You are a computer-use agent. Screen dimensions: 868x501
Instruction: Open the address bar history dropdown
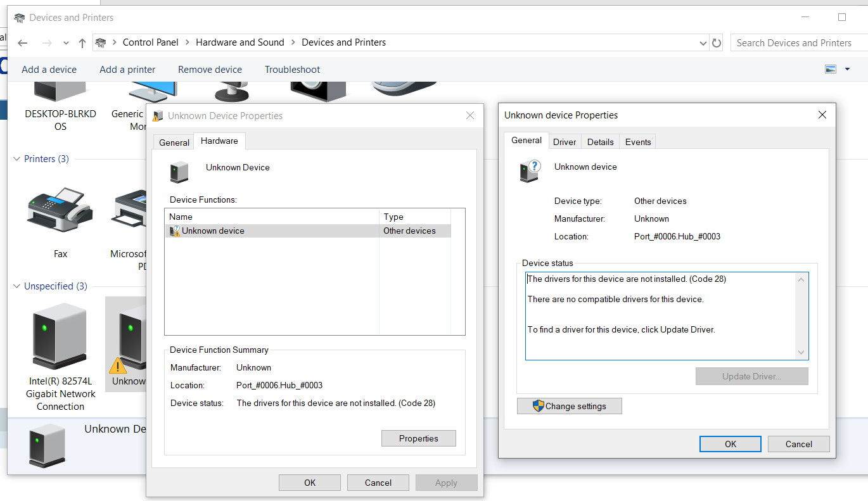(703, 43)
